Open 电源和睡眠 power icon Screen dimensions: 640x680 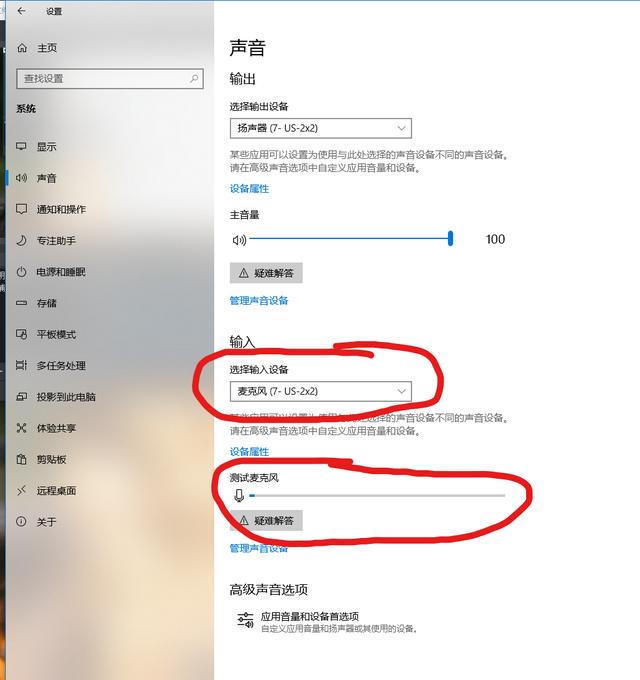(x=21, y=272)
